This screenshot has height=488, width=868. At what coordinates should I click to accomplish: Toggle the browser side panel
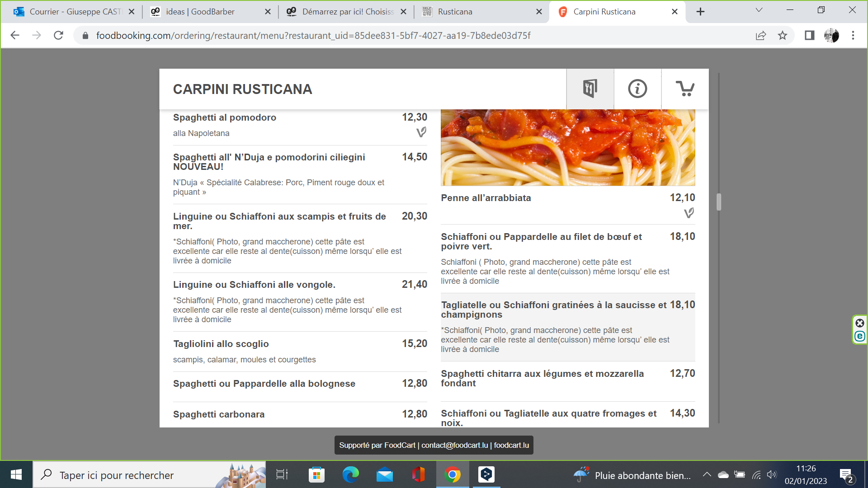809,35
